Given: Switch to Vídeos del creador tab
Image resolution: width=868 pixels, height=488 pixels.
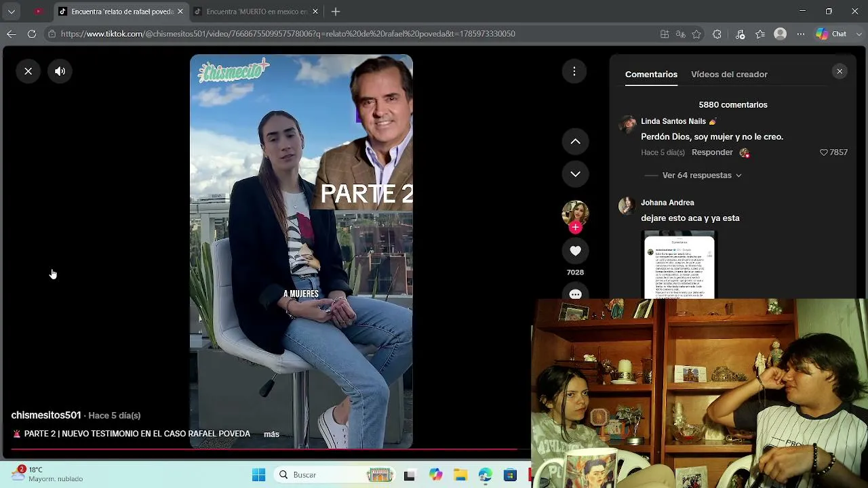Looking at the screenshot, I should pos(729,75).
